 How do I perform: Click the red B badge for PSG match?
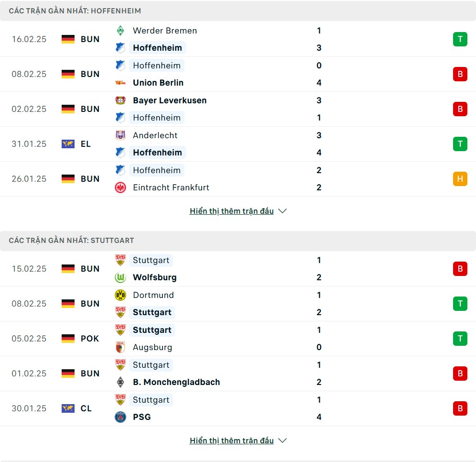(x=460, y=408)
